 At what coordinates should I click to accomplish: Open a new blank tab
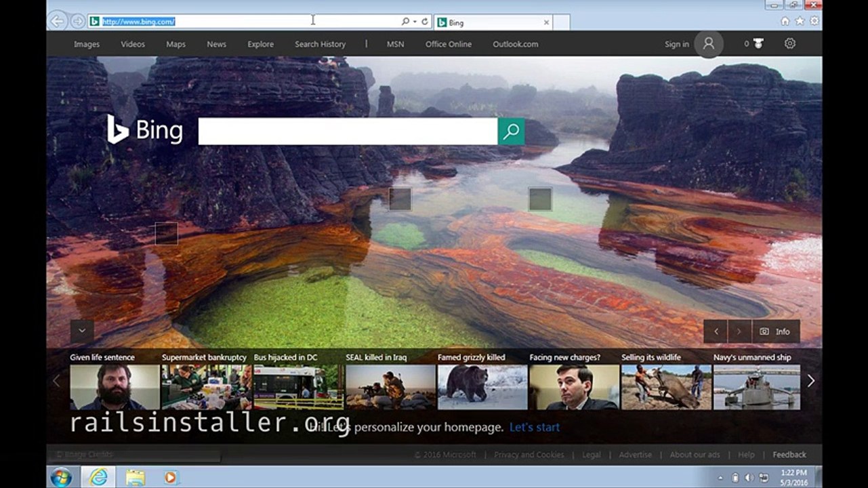pos(561,22)
